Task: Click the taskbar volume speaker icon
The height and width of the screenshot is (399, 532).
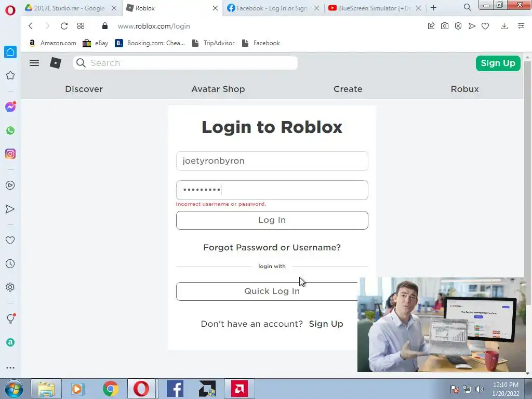Action: (480, 389)
